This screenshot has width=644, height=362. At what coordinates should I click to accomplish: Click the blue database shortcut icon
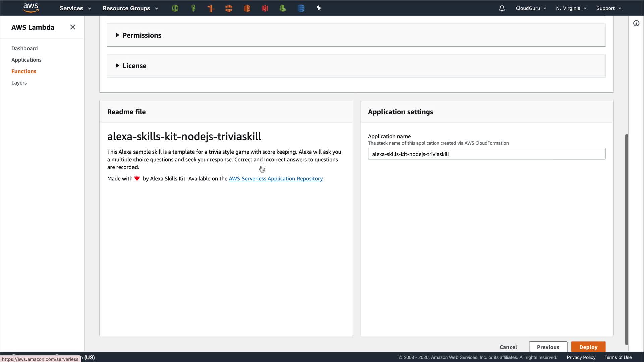(x=301, y=8)
